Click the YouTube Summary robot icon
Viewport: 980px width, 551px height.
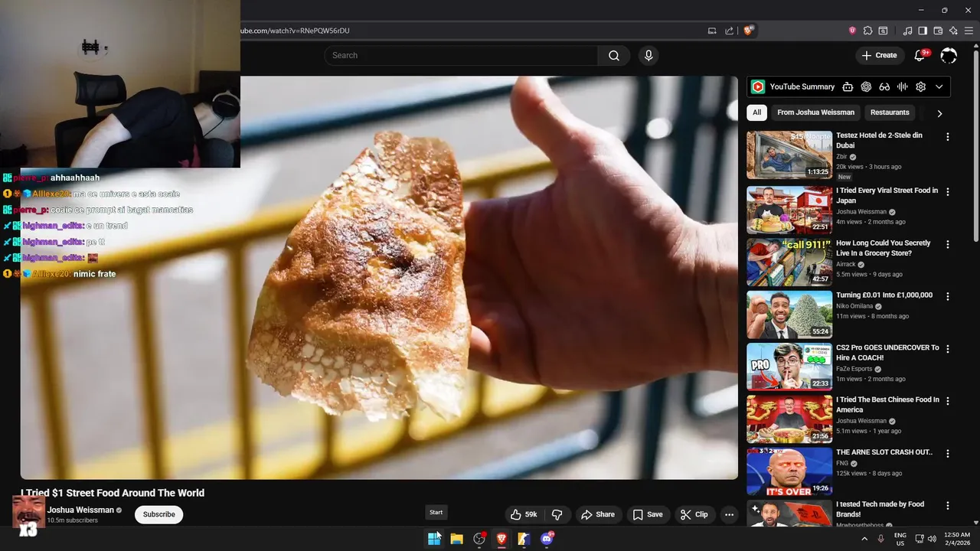click(x=848, y=86)
